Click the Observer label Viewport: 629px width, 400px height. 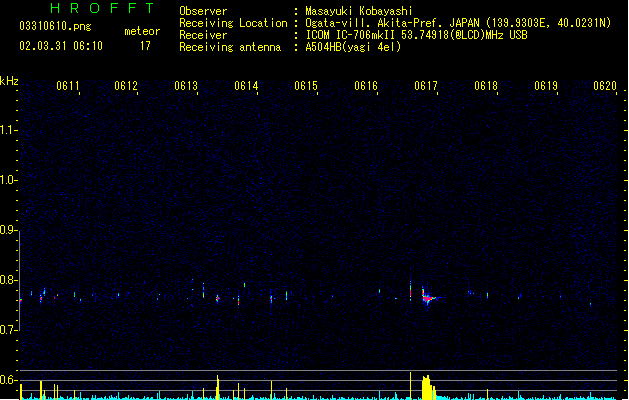[203, 11]
